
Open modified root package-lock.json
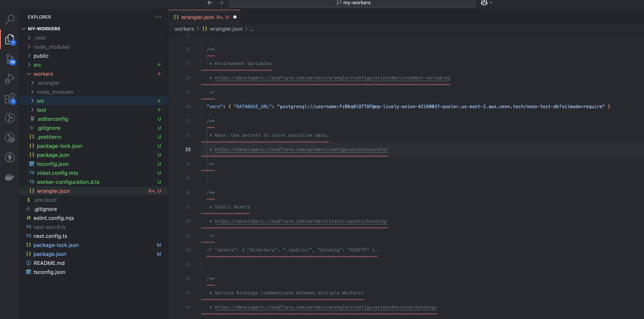(94, 245)
